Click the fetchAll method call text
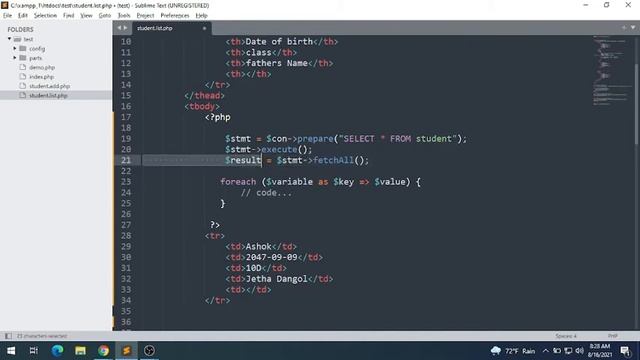The image size is (640, 360). tap(333, 160)
